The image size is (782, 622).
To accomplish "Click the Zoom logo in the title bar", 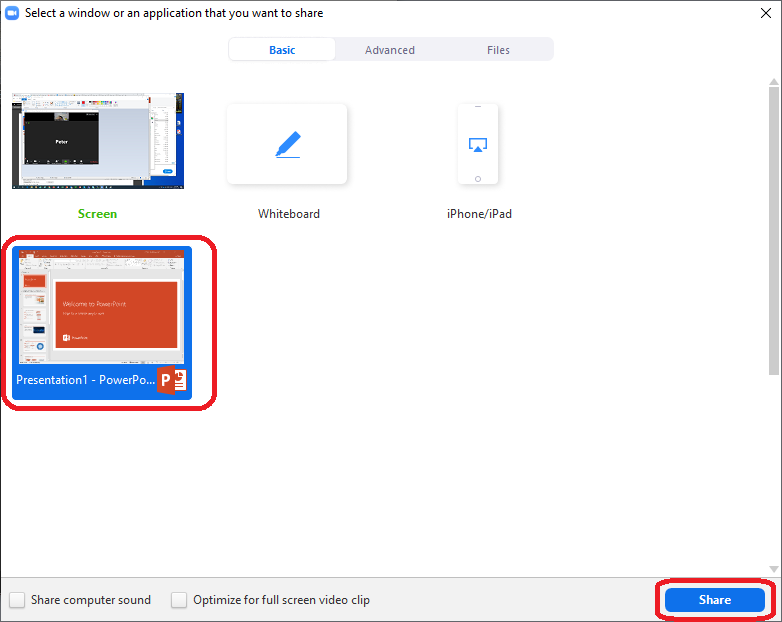I will 12,13.
